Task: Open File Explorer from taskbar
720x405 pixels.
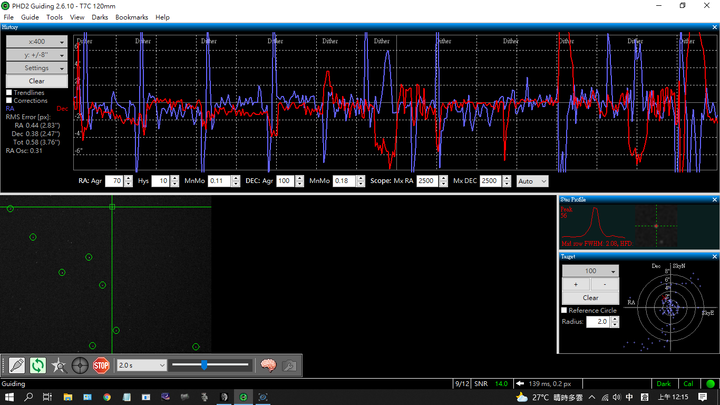Action: 68,397
